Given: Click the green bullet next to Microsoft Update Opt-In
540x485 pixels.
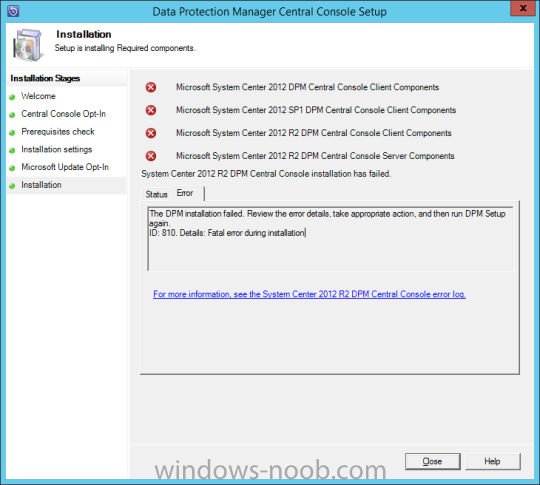Looking at the screenshot, I should click(12, 168).
